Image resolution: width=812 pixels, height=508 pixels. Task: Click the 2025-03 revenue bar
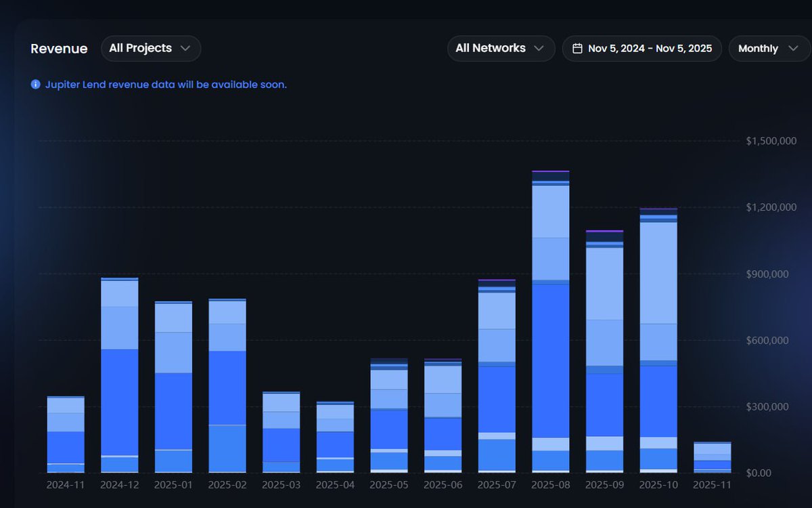click(x=281, y=432)
